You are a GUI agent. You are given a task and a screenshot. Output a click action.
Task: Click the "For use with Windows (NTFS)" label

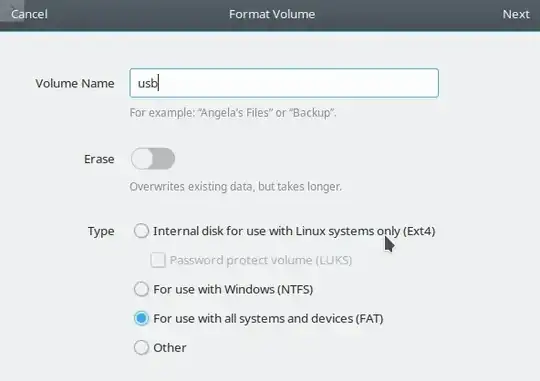233,289
